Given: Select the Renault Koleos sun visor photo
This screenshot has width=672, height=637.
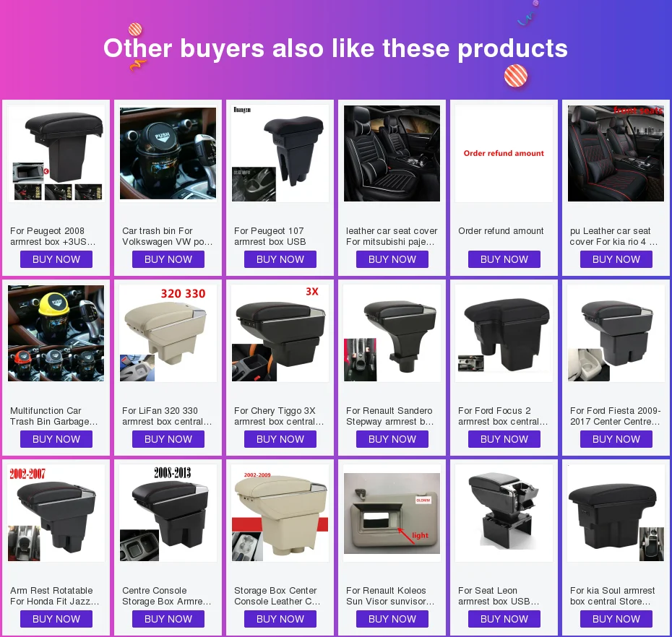Looking at the screenshot, I should (392, 513).
